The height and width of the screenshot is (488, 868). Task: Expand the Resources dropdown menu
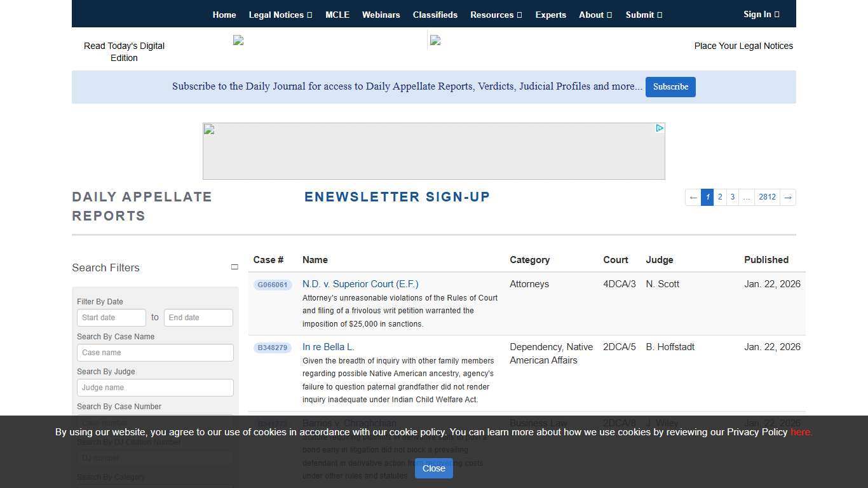pyautogui.click(x=496, y=15)
